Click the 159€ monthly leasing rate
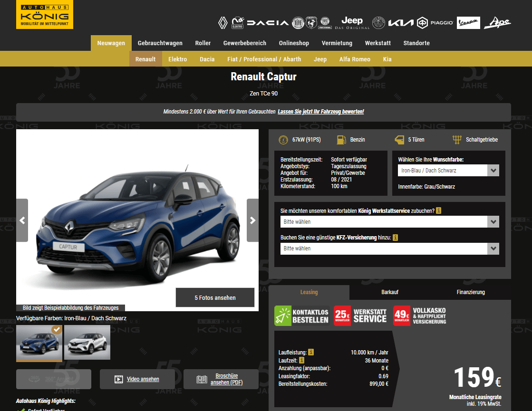The width and height of the screenshot is (532, 411). (x=477, y=377)
